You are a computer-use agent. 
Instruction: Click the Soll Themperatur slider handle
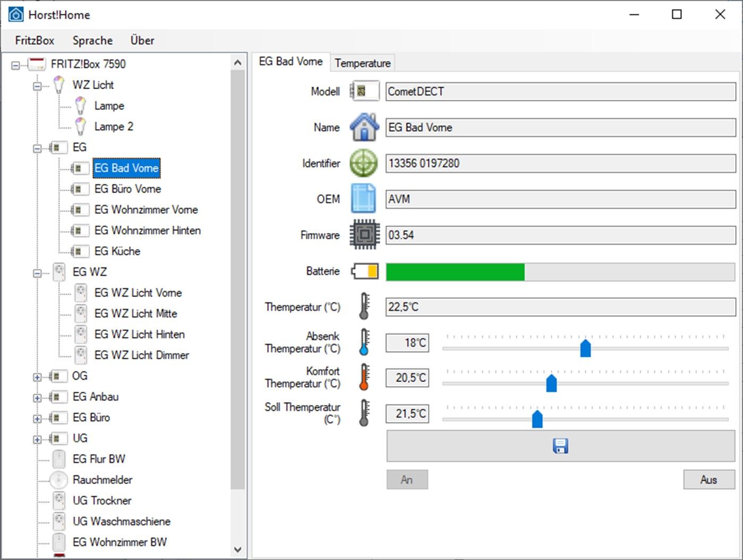point(537,419)
